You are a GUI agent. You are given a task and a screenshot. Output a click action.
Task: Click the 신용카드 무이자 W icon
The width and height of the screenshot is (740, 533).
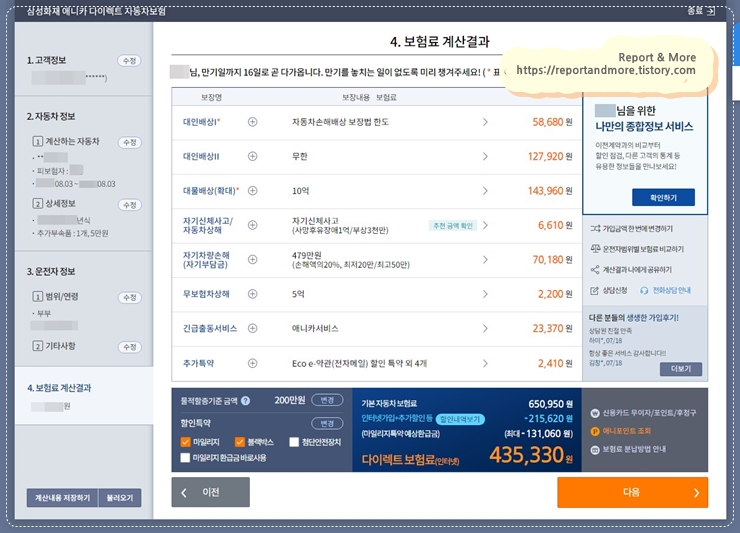click(595, 413)
